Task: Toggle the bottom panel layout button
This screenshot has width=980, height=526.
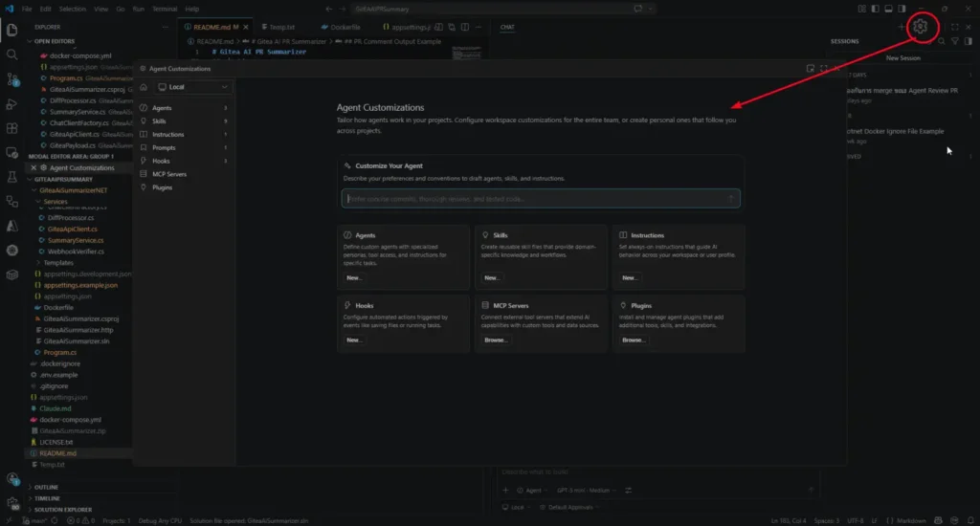Action: pos(888,9)
